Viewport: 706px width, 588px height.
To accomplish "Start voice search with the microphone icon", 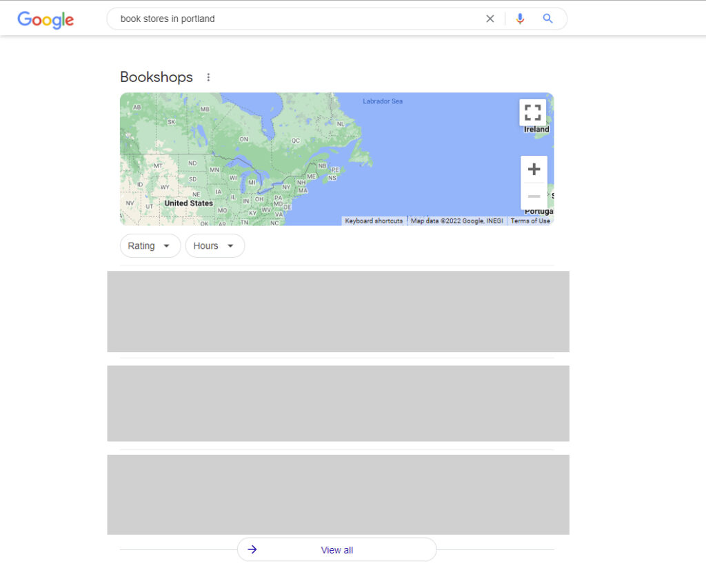I will coord(520,19).
